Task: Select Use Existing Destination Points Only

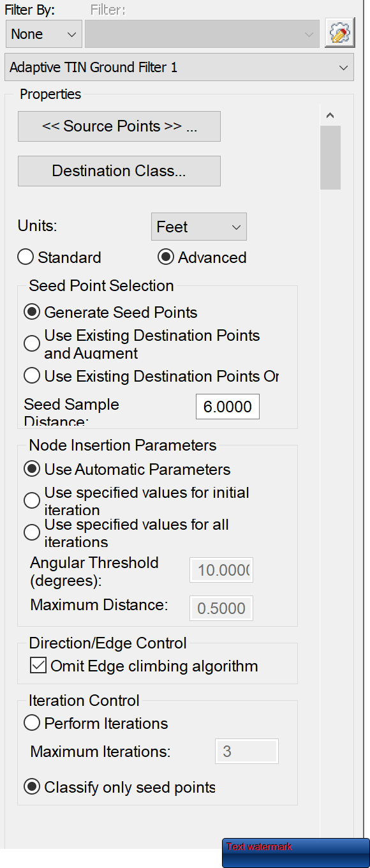Action: point(32,375)
